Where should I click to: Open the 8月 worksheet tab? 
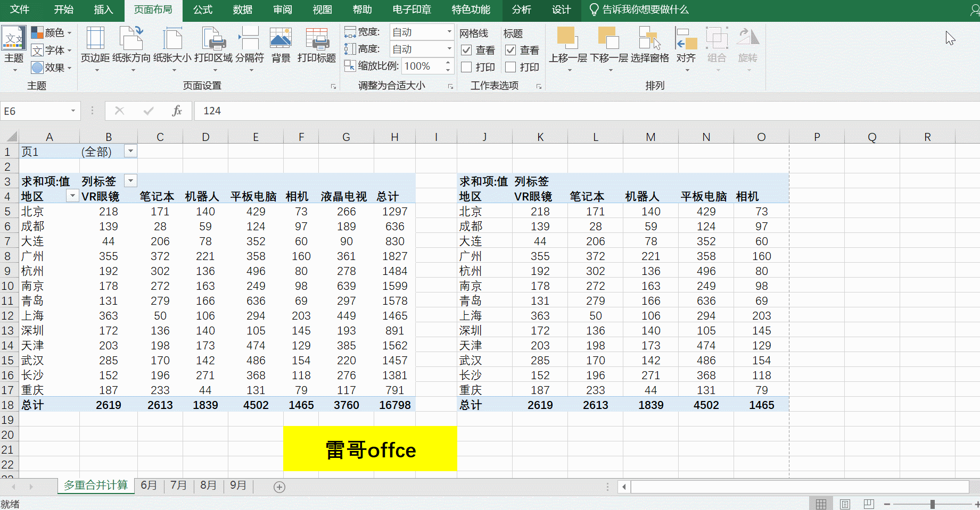(208, 486)
